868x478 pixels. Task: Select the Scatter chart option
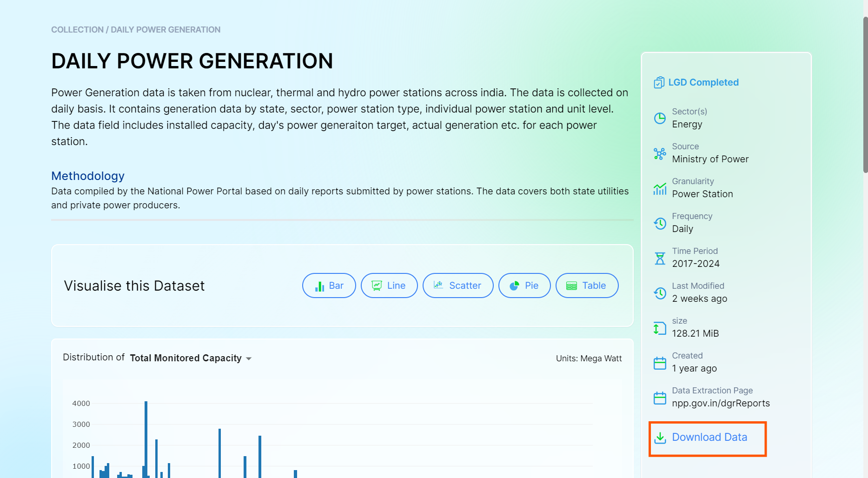pyautogui.click(x=457, y=285)
